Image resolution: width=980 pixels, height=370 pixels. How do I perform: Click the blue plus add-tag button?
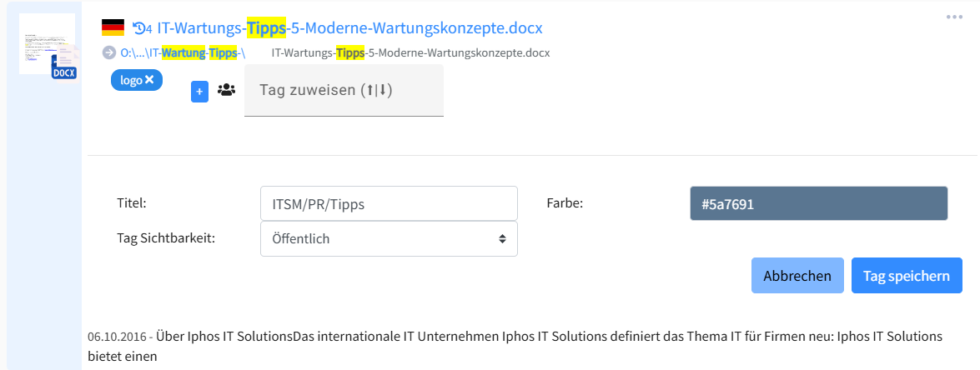tap(199, 92)
